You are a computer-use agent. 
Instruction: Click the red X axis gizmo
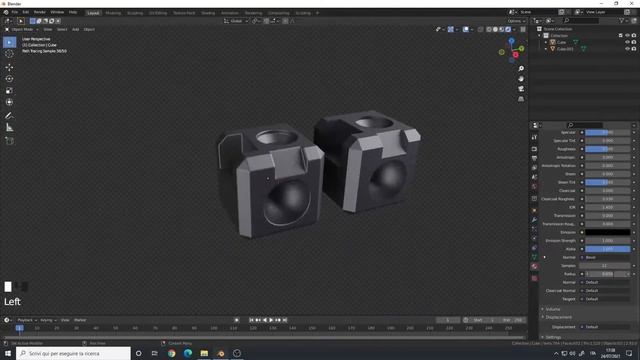(x=516, y=55)
